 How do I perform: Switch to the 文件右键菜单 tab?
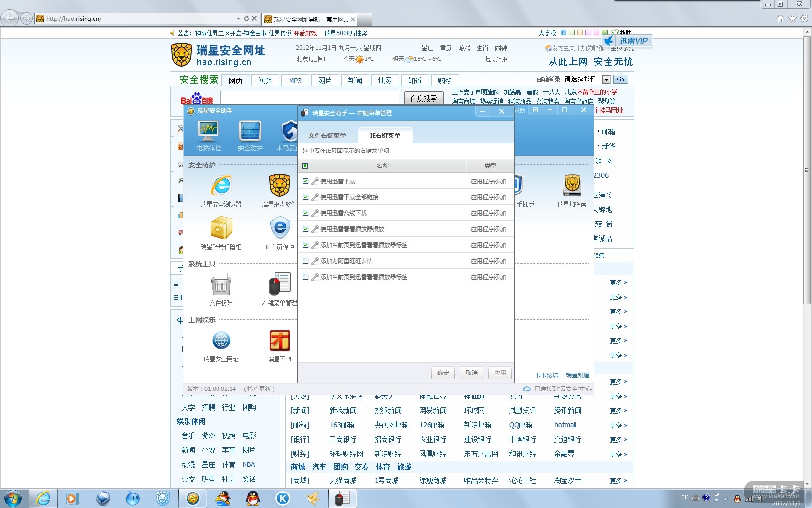coord(327,135)
